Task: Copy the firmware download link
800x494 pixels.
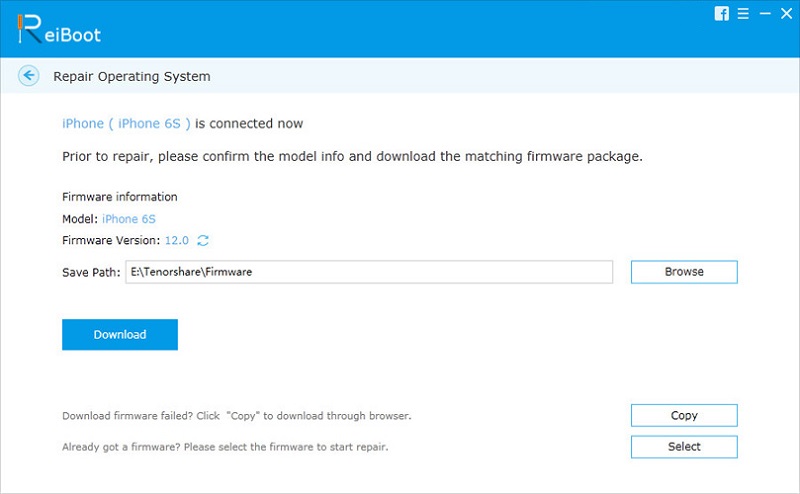Action: [x=684, y=415]
